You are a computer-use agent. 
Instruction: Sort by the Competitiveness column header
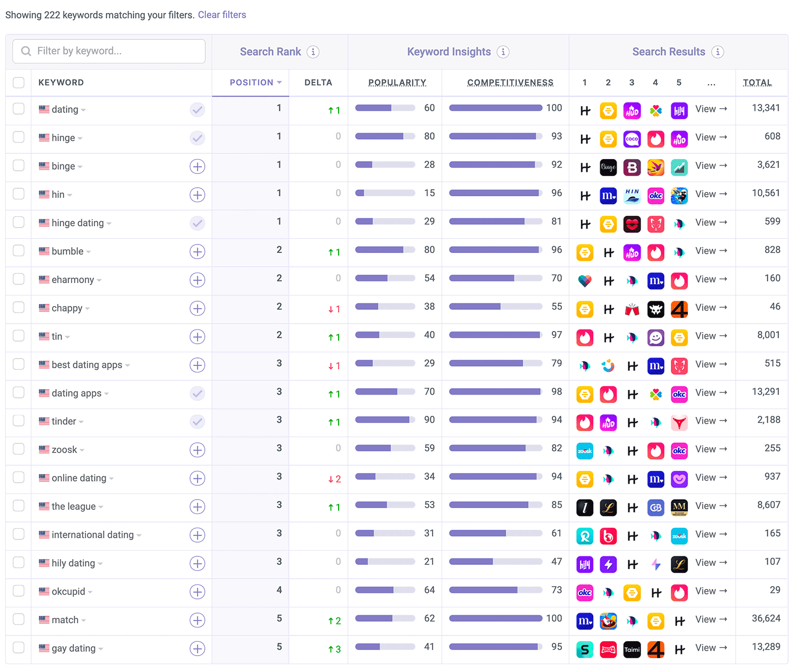(x=511, y=83)
